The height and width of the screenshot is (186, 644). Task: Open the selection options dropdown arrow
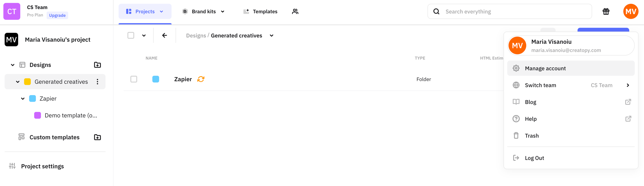click(x=144, y=35)
